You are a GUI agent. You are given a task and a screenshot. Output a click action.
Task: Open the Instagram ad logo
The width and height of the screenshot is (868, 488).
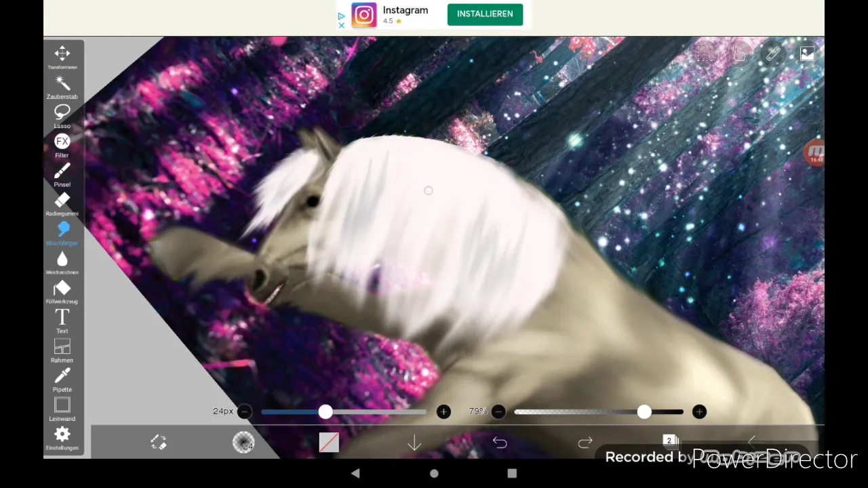pos(363,15)
